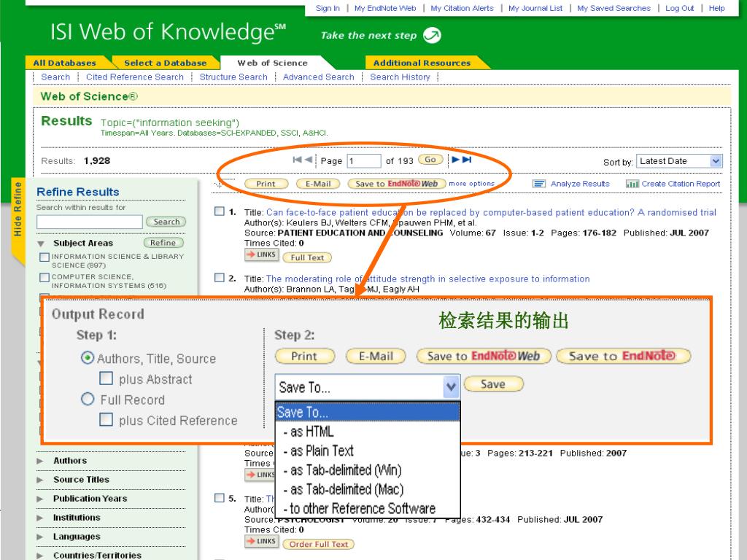
Task: Check the box for result 2
Action: pos(219,278)
